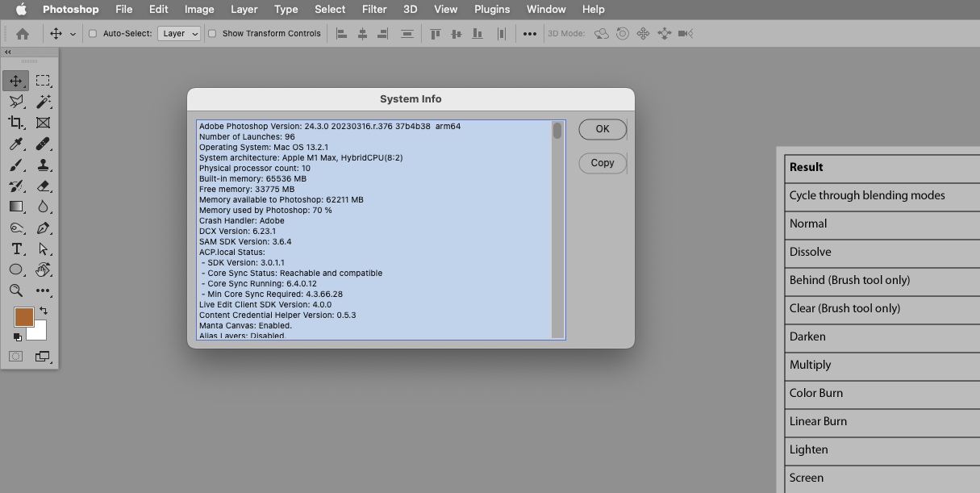This screenshot has width=980, height=493.
Task: Enable Show Transform Controls
Action: [x=212, y=33]
